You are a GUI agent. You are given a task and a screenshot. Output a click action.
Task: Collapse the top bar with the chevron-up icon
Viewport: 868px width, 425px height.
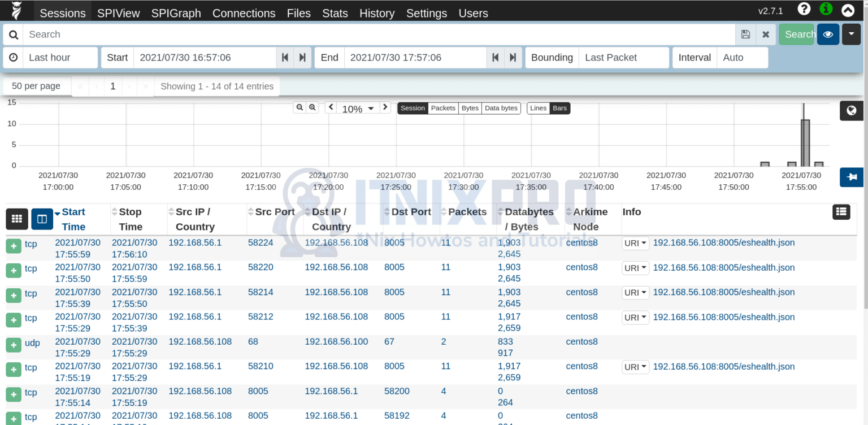848,10
